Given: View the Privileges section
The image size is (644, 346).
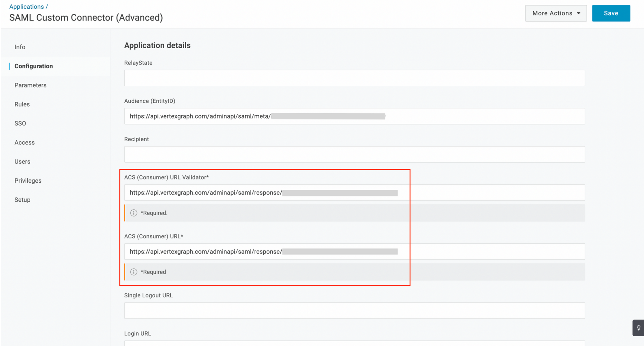Looking at the screenshot, I should (x=28, y=180).
